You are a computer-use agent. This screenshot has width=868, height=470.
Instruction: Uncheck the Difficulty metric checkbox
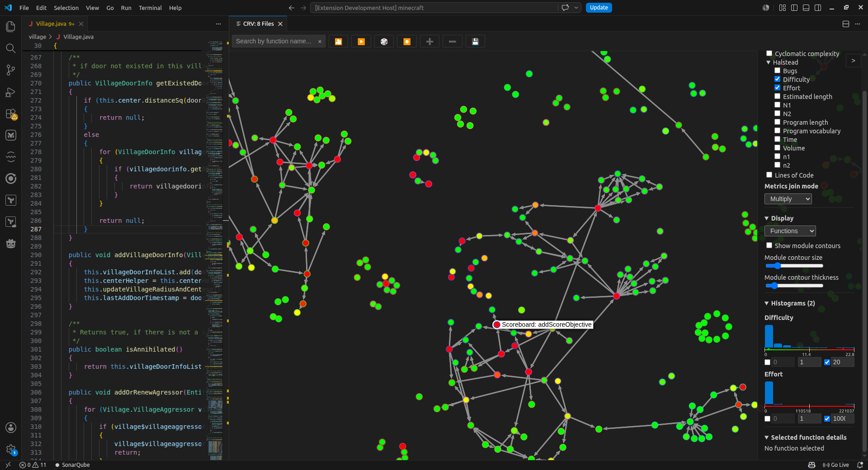pos(777,79)
